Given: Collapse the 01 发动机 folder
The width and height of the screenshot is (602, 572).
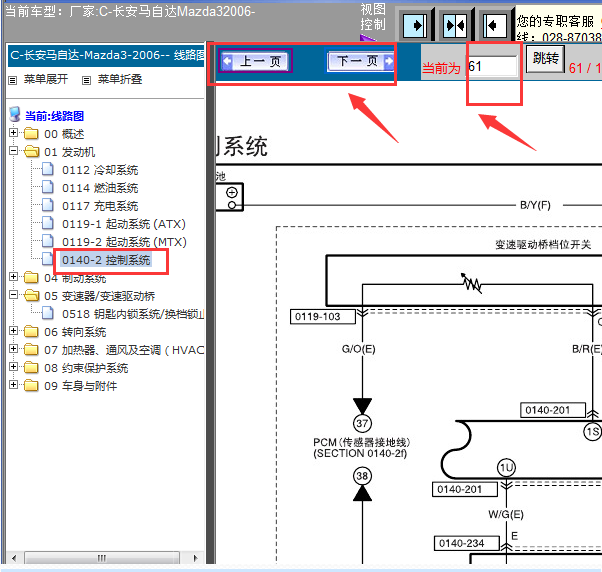Looking at the screenshot, I should [13, 151].
